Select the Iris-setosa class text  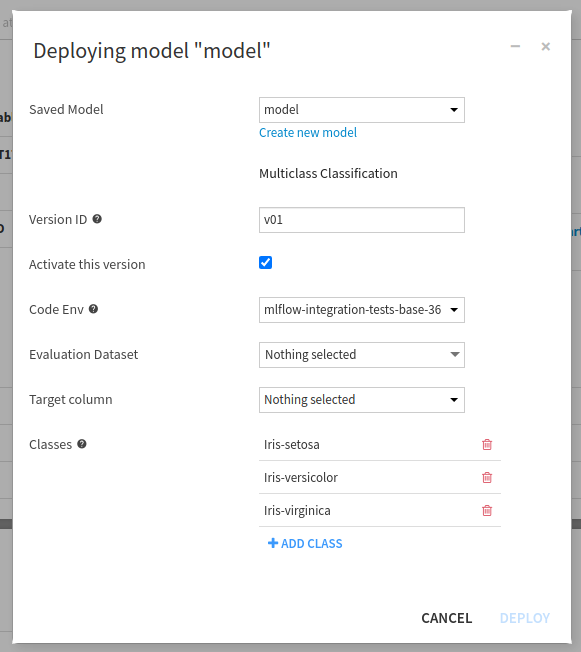point(292,445)
